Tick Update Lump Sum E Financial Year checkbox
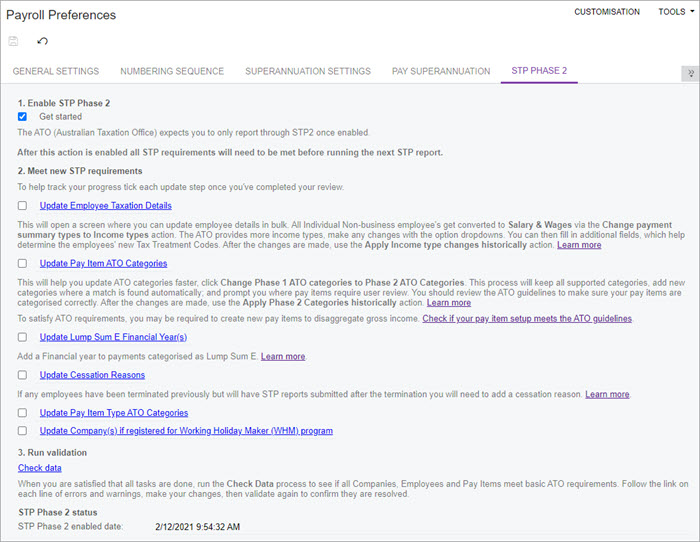 tap(22, 337)
